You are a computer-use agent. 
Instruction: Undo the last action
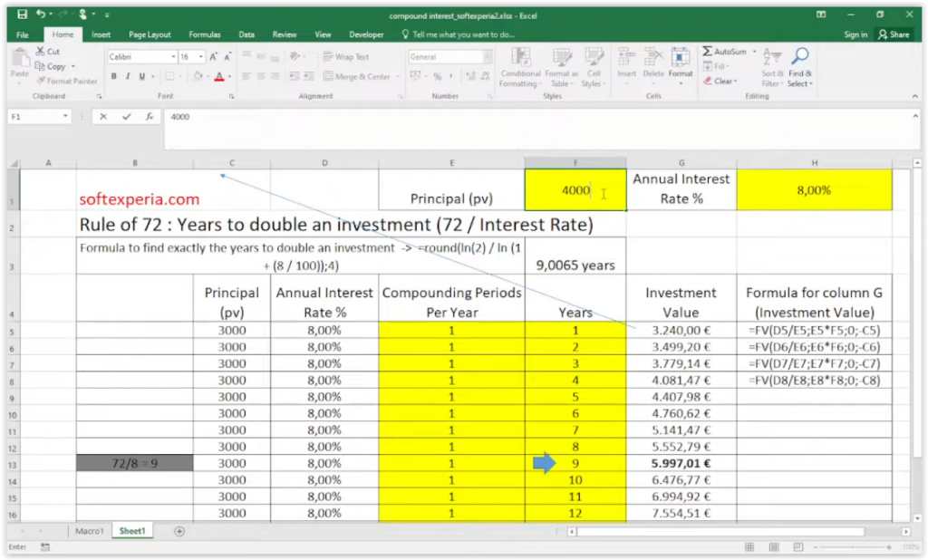[40, 14]
